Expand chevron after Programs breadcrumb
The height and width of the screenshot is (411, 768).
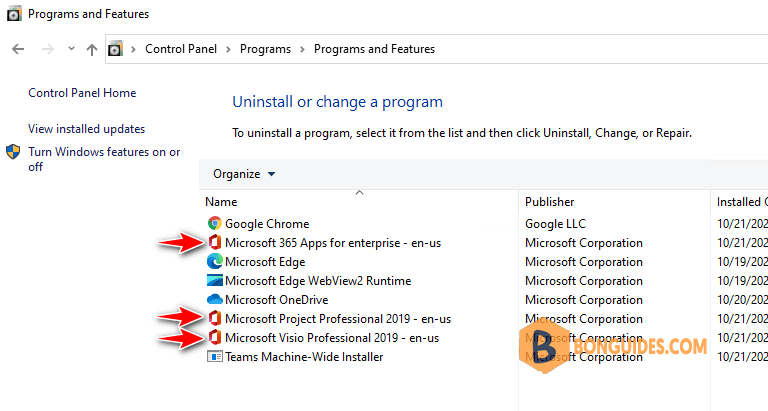[302, 49]
